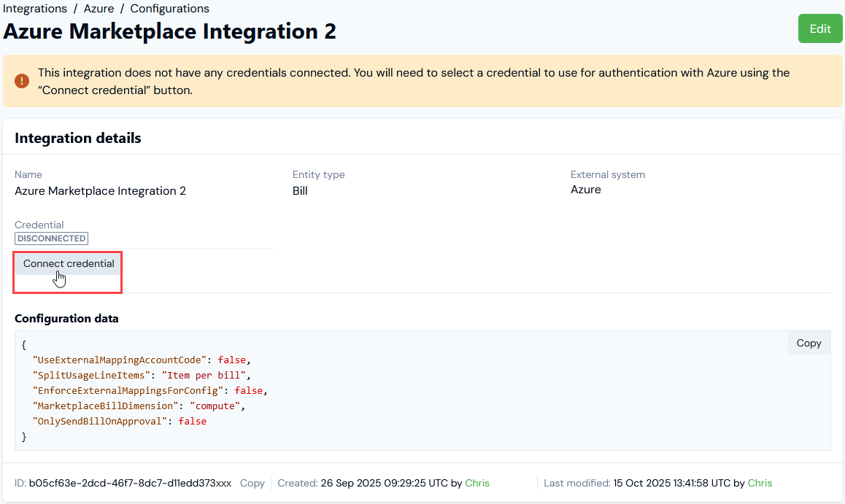Click the Configuration data heading
The image size is (845, 504).
[x=66, y=319]
